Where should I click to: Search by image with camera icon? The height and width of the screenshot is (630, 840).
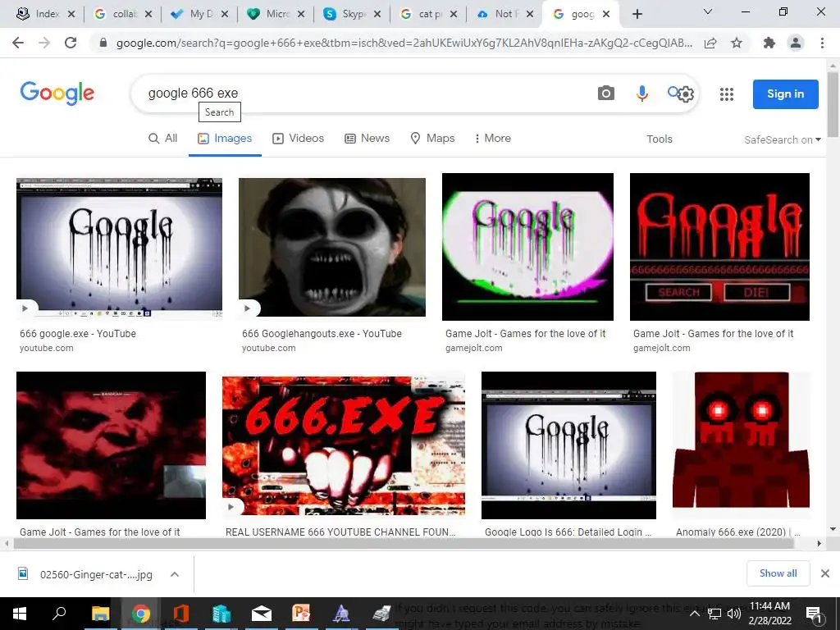click(606, 94)
